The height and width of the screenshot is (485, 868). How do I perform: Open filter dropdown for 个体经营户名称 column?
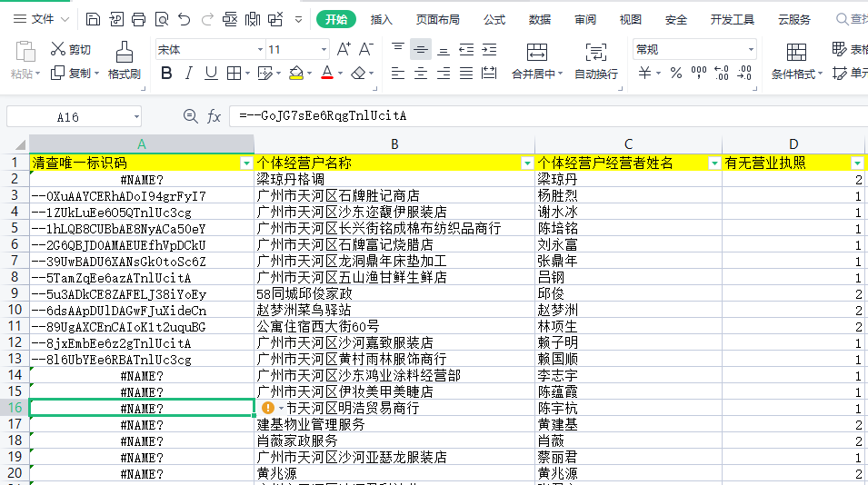[527, 163]
